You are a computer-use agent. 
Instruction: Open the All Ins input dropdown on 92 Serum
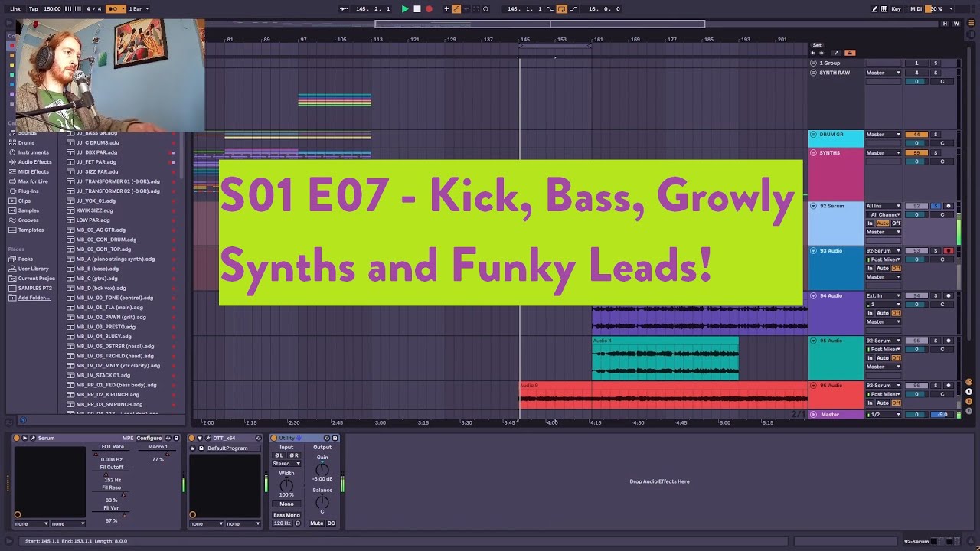pos(884,206)
